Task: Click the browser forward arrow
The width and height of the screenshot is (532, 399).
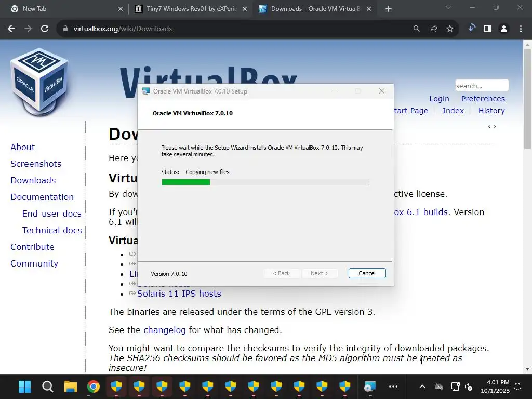Action: [x=28, y=29]
